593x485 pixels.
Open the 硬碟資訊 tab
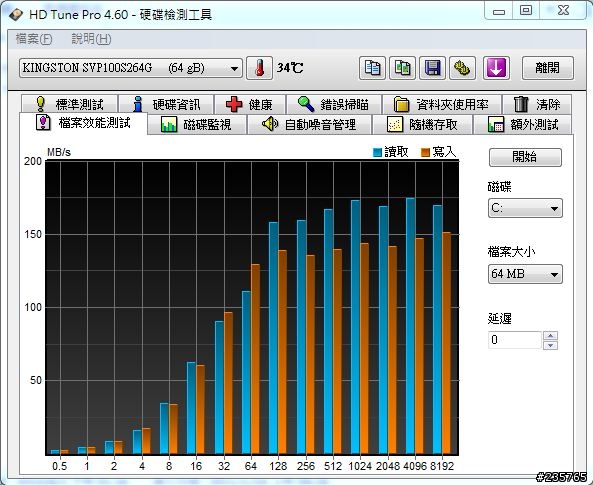point(166,104)
